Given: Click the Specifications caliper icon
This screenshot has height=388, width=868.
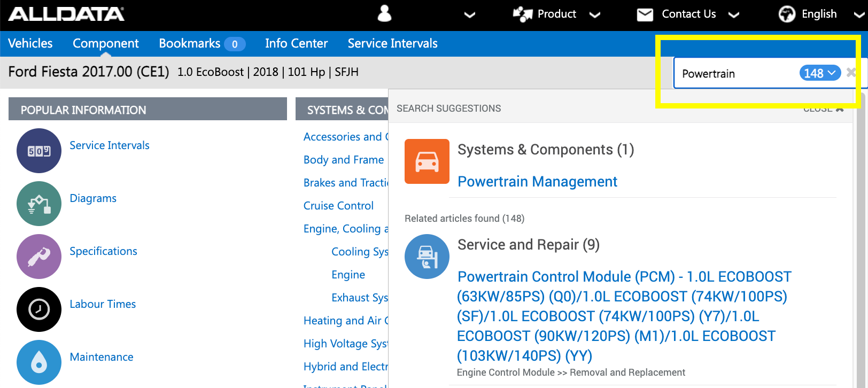Looking at the screenshot, I should pyautogui.click(x=39, y=257).
